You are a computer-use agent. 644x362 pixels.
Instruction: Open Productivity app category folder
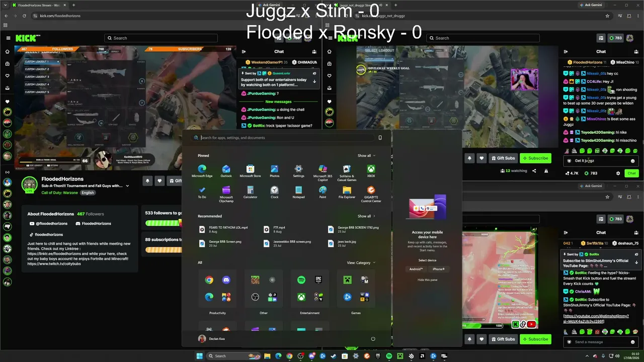(217, 288)
